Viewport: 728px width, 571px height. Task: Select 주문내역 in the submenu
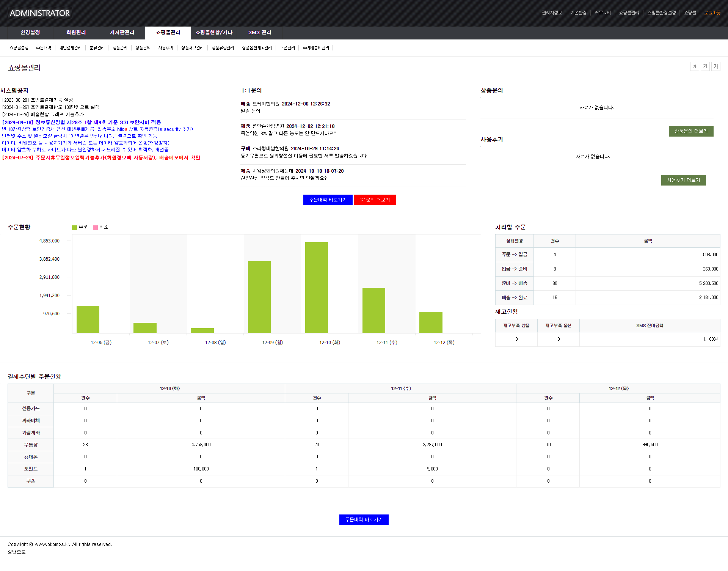44,48
